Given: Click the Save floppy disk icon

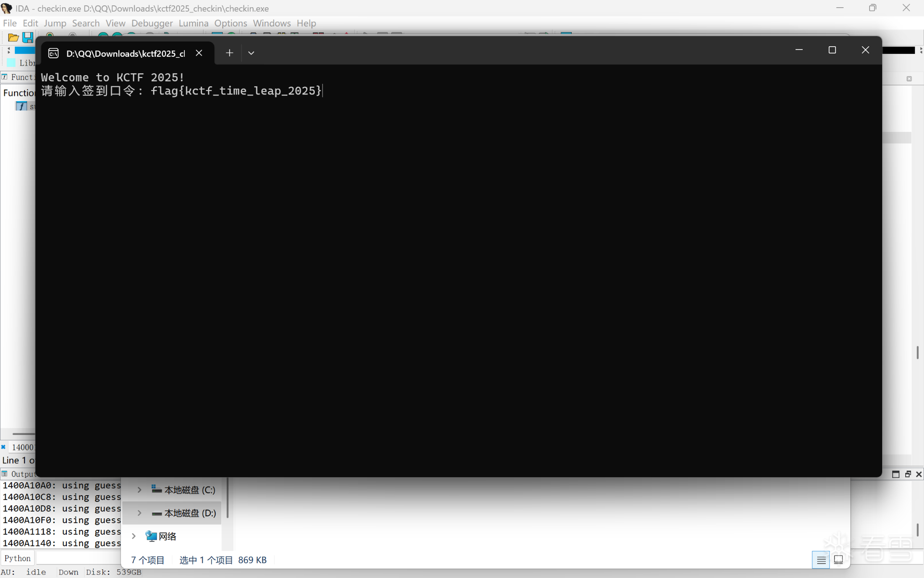Looking at the screenshot, I should [x=27, y=38].
